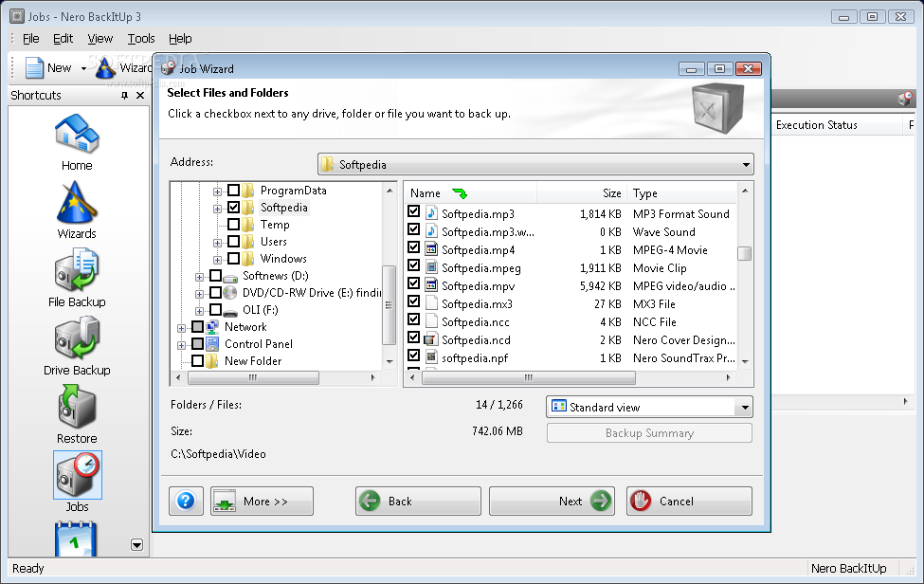Click the Wizard hat toolbar icon
This screenshot has height=584, width=924.
105,67
